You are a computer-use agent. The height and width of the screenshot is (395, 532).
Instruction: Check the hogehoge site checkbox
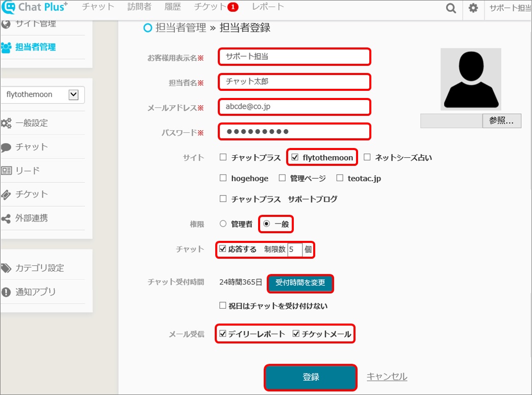pos(223,178)
